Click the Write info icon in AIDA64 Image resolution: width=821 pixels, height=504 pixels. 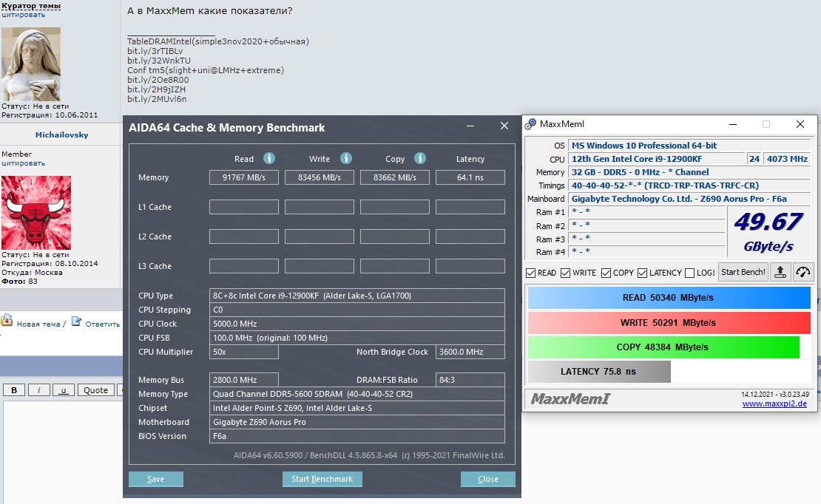click(x=346, y=158)
